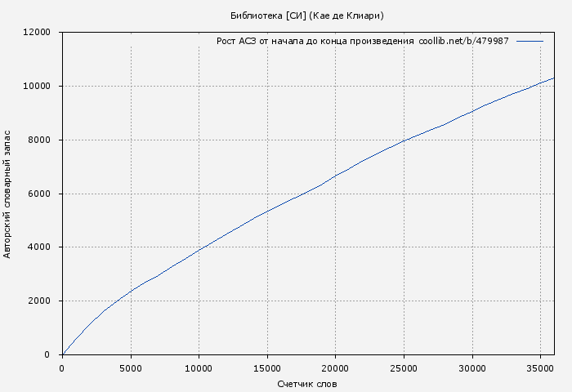Select the 12000 tick label on the vertical axis
Image resolution: width=572 pixels, height=392 pixels.
coord(37,33)
